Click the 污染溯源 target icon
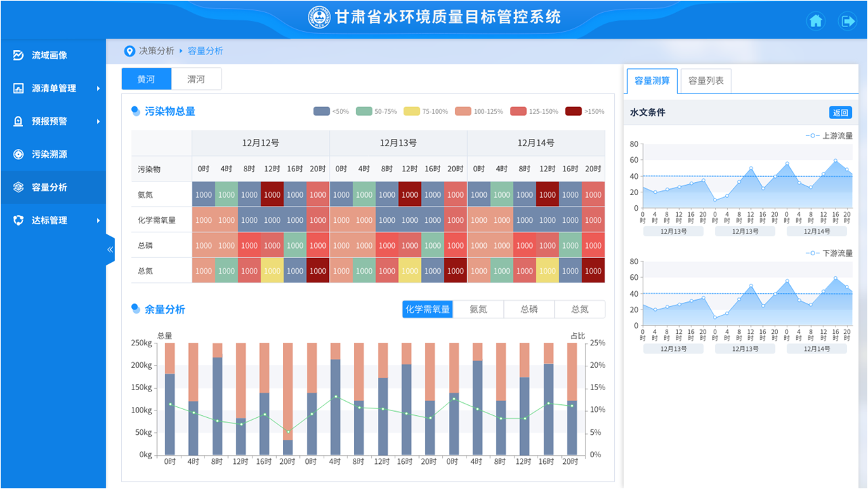This screenshot has width=868, height=489. pos(18,154)
